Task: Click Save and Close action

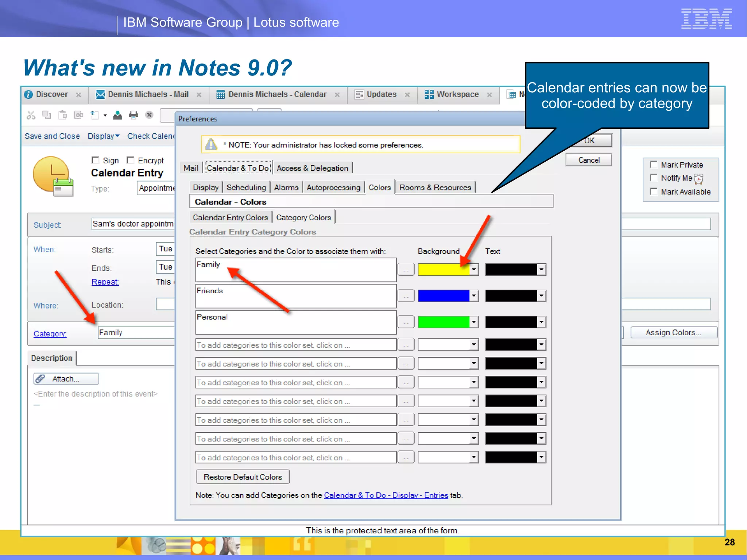Action: [52, 136]
